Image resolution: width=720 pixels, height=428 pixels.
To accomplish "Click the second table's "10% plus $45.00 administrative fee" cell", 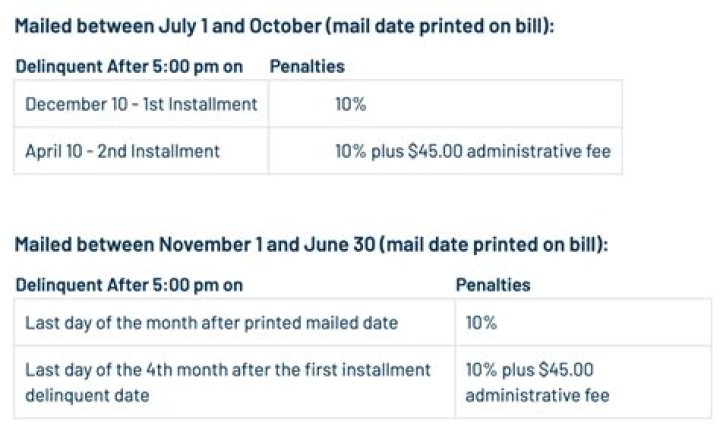I will [537, 382].
